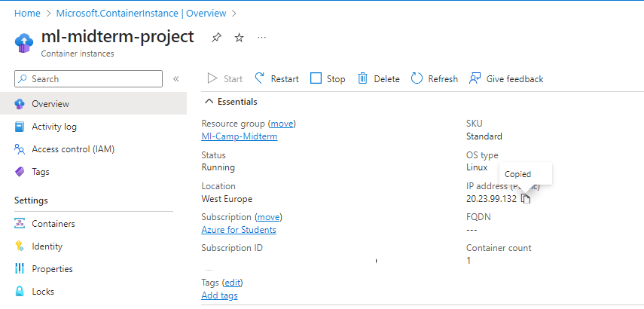644x309 pixels.
Task: Click the Running status value
Action: point(218,167)
